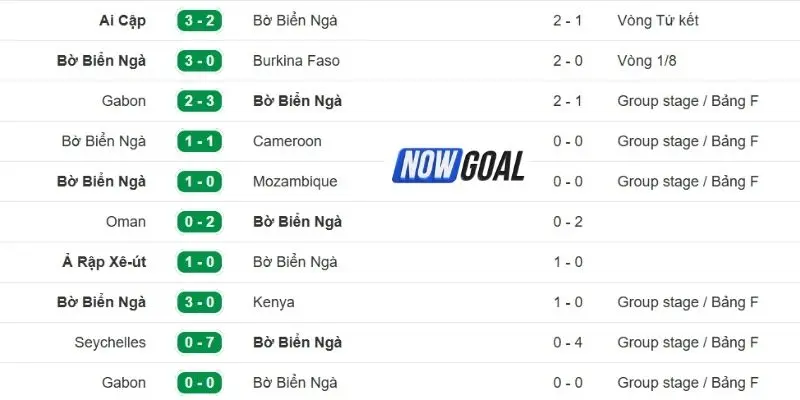The image size is (800, 400).
Task: Open the Seychelles team link
Action: (x=110, y=342)
